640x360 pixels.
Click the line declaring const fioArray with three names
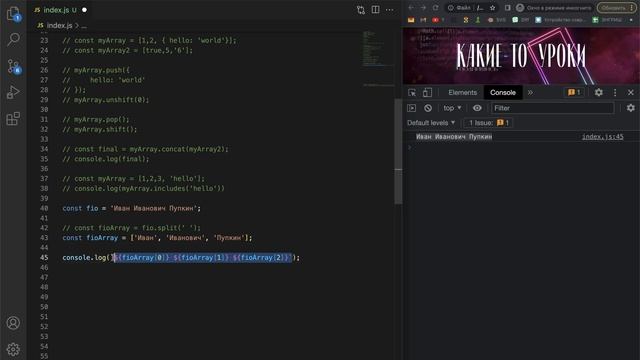(157, 238)
